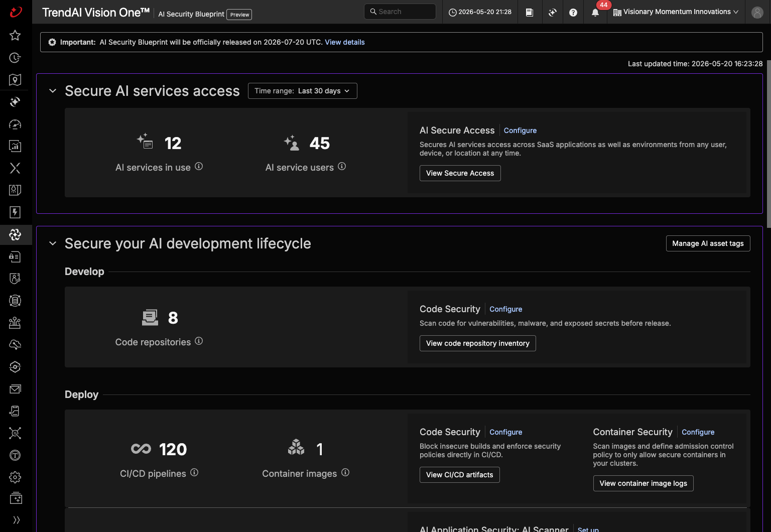
Task: Open the crossed network hub icon in sidebar
Action: pos(15,433)
